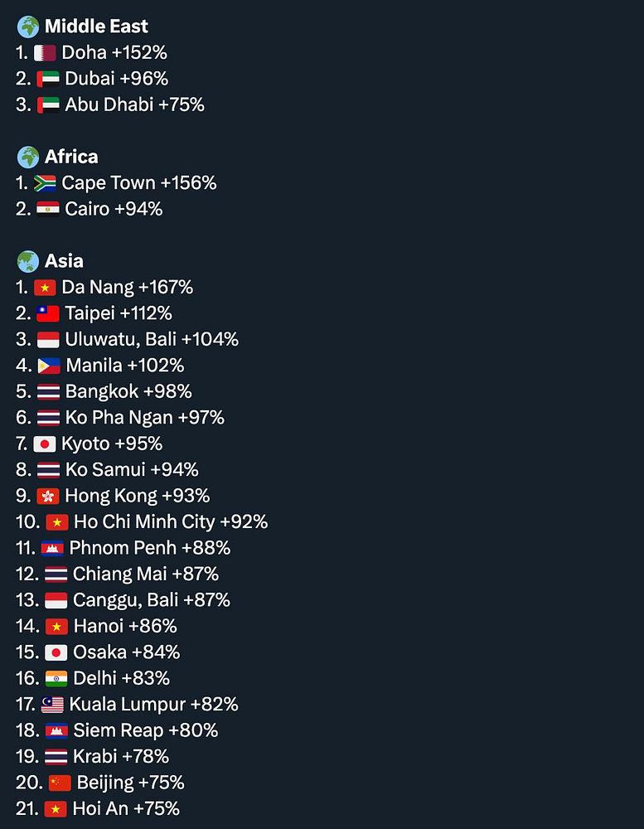Select the Da Nang +167% text
Viewport: 644px width, 829px height.
[x=127, y=288]
